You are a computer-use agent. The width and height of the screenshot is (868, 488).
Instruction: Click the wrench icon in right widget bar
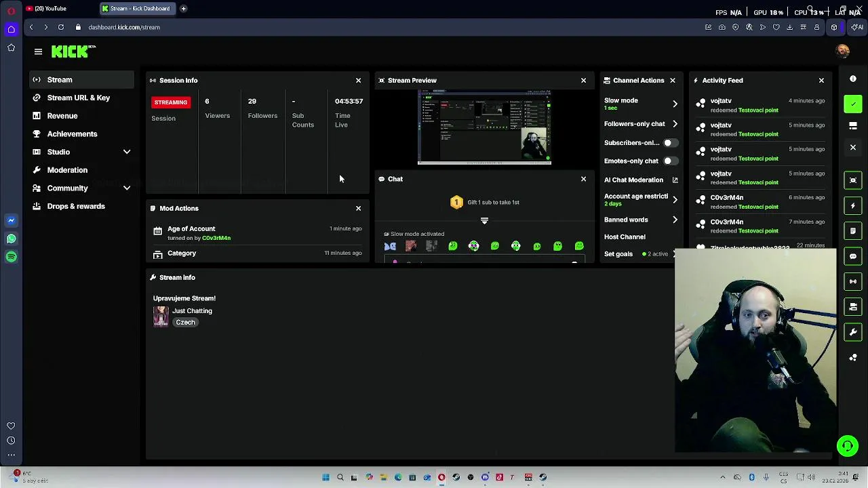pyautogui.click(x=853, y=332)
